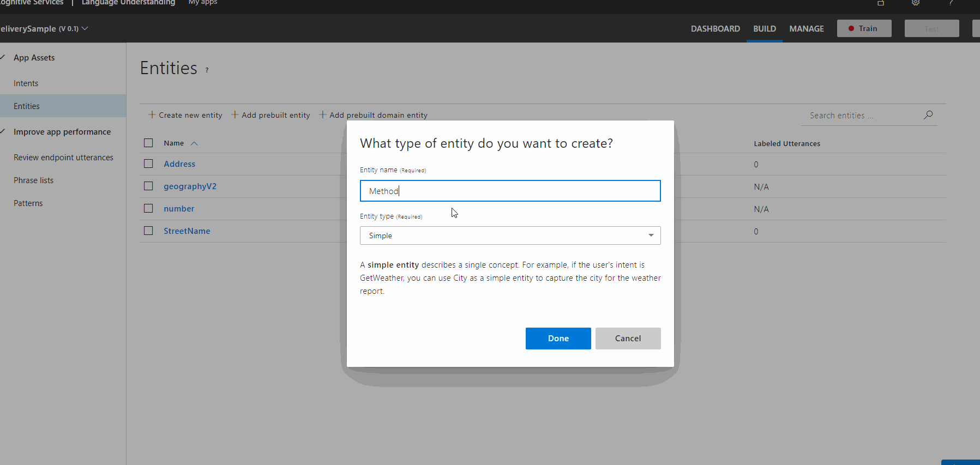Click the plus icon of Add prebuilt entity

coord(235,114)
